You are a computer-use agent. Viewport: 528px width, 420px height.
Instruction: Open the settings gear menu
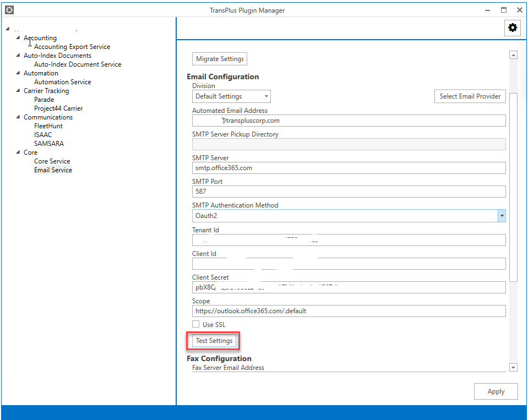tap(512, 28)
